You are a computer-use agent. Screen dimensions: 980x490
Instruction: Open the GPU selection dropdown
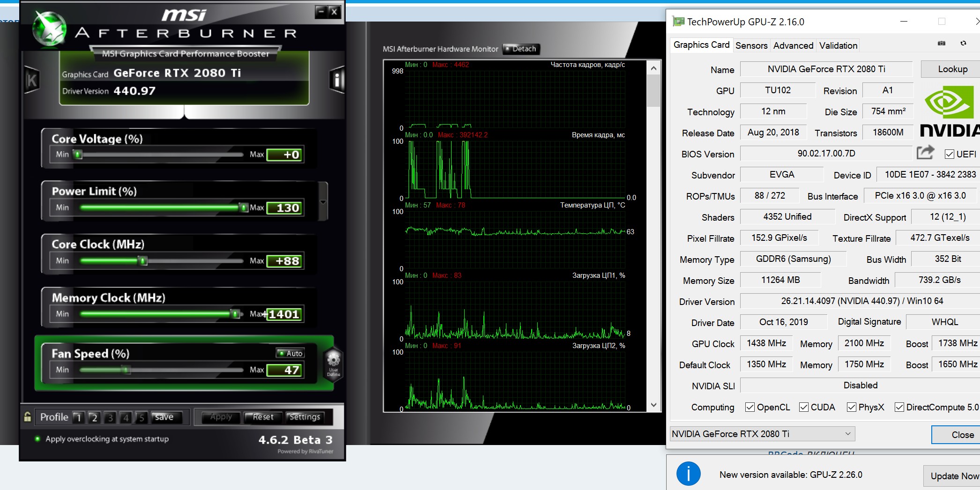tap(762, 434)
